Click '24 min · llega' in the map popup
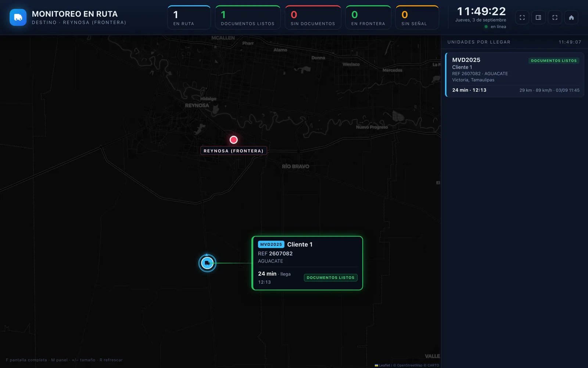Screen dimensions: 588x368 274,274
